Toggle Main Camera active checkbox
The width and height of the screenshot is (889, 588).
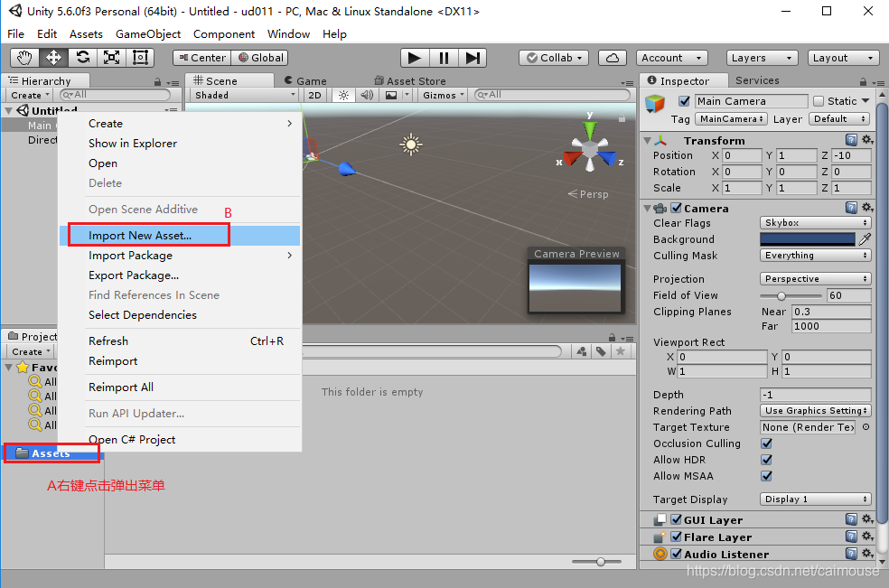click(x=684, y=101)
